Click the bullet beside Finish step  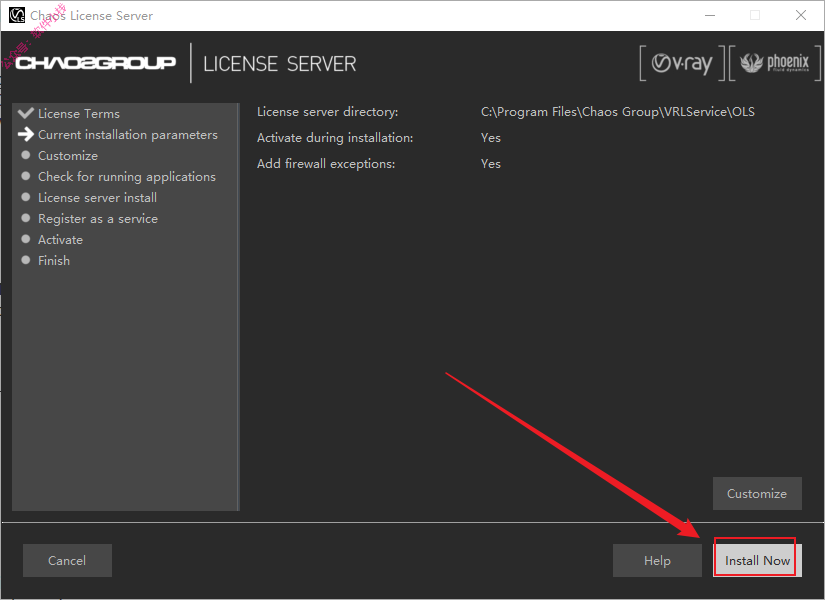point(25,260)
